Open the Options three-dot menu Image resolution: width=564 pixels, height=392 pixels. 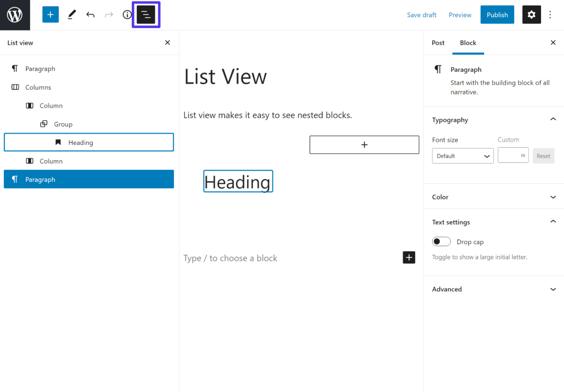pyautogui.click(x=550, y=14)
